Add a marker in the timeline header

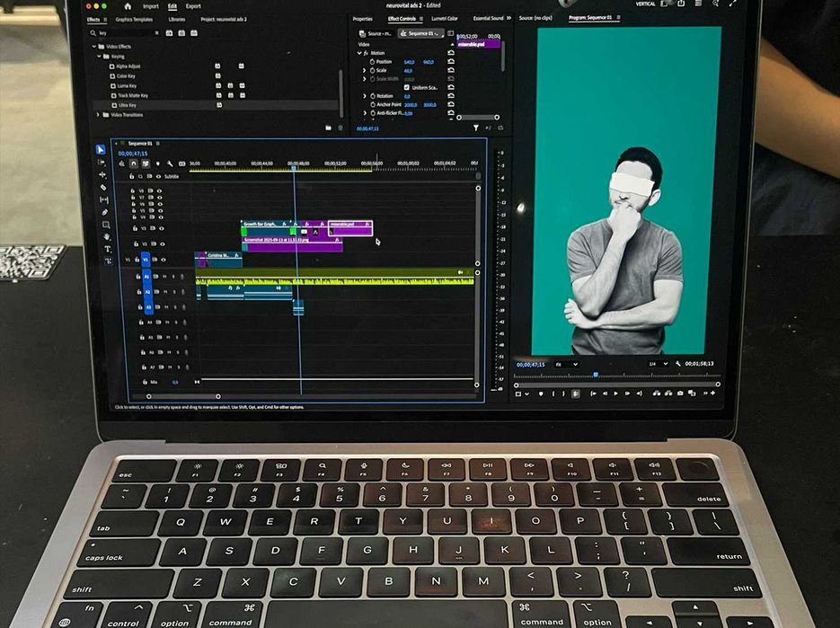pos(157,164)
